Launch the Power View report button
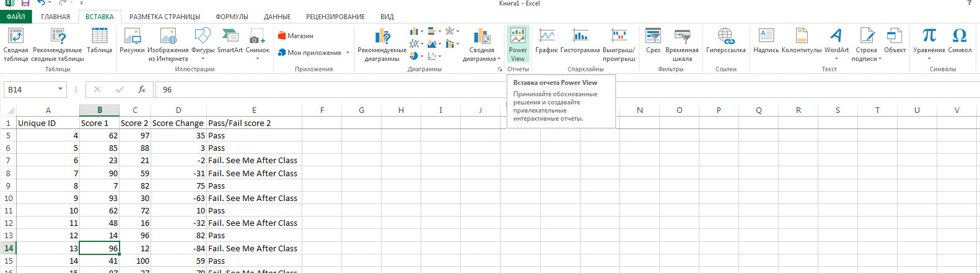 coord(518,43)
